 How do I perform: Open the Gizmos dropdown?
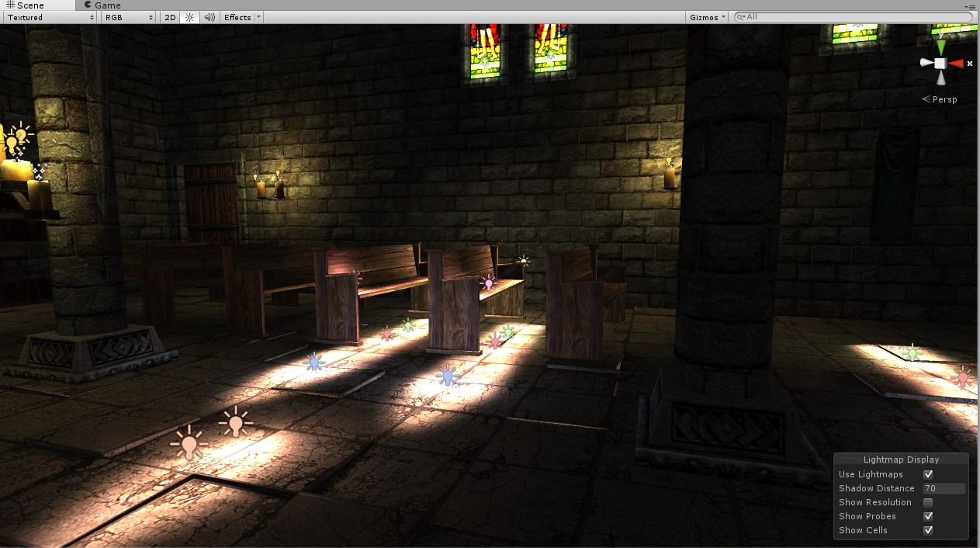(705, 16)
